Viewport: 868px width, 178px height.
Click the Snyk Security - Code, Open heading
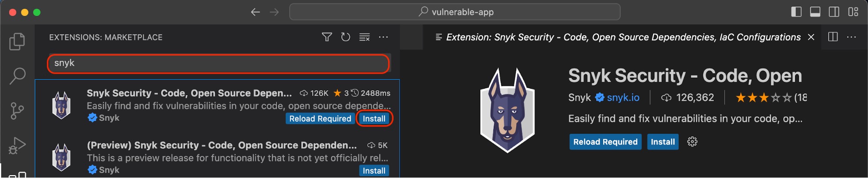pyautogui.click(x=685, y=76)
